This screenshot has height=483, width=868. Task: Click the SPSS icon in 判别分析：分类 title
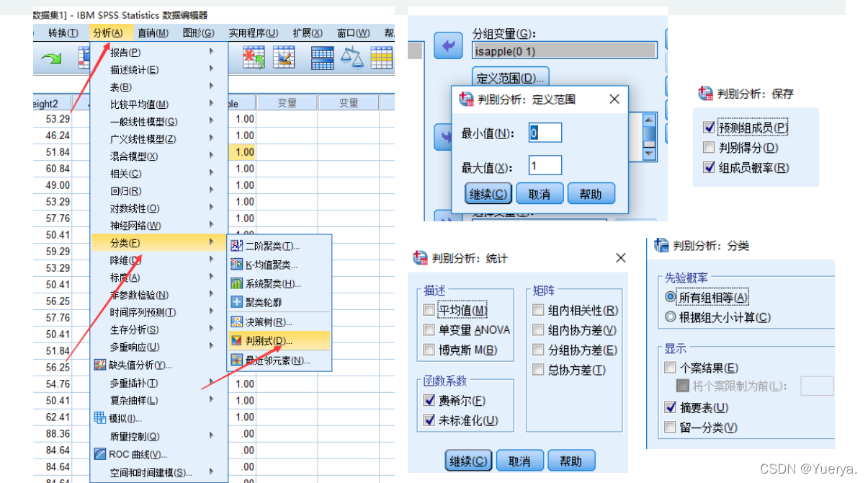661,246
